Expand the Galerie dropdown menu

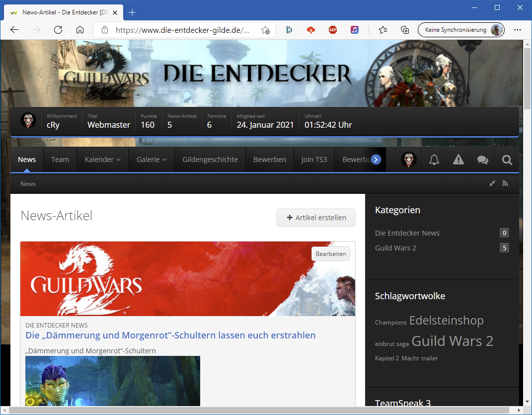pyautogui.click(x=152, y=160)
